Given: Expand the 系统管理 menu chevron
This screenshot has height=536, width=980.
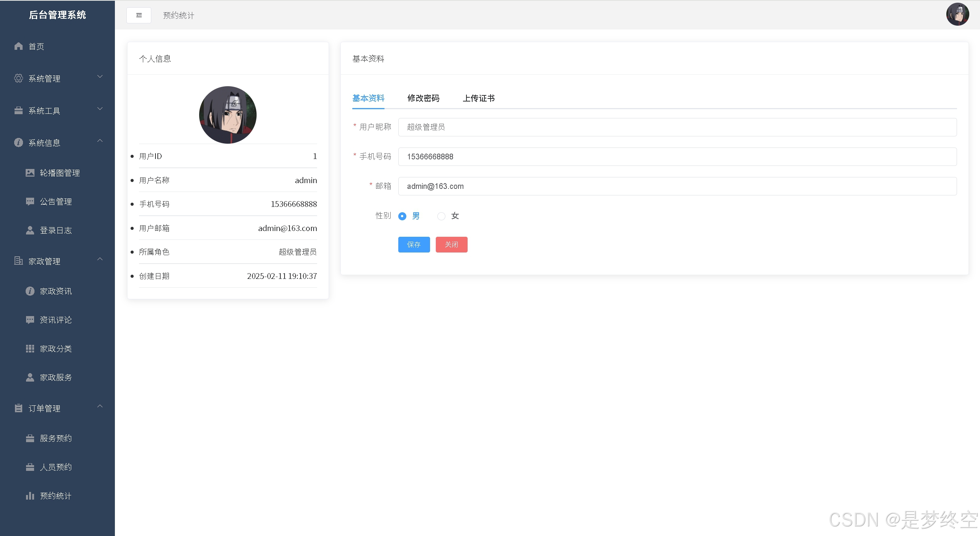Looking at the screenshot, I should tap(100, 77).
